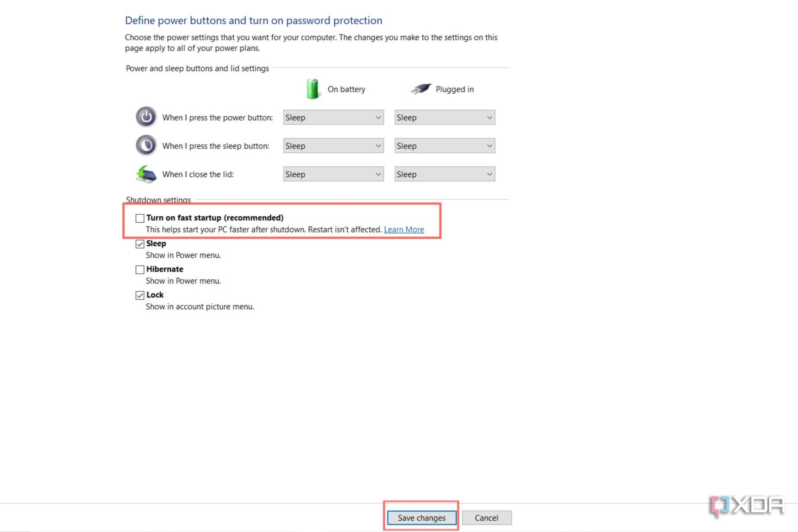Click the Plugged in plug icon
The height and width of the screenshot is (532, 798).
click(420, 88)
